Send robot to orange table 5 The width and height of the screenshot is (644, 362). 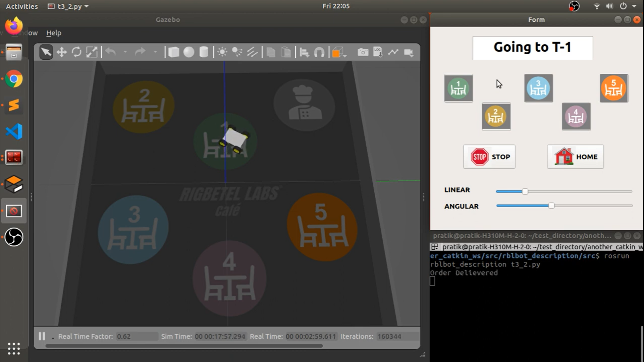click(614, 88)
